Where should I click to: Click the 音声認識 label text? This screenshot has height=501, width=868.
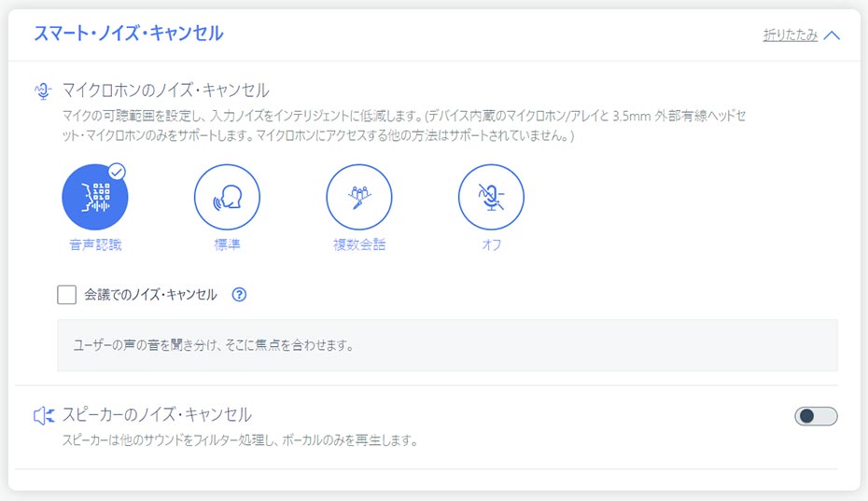95,244
